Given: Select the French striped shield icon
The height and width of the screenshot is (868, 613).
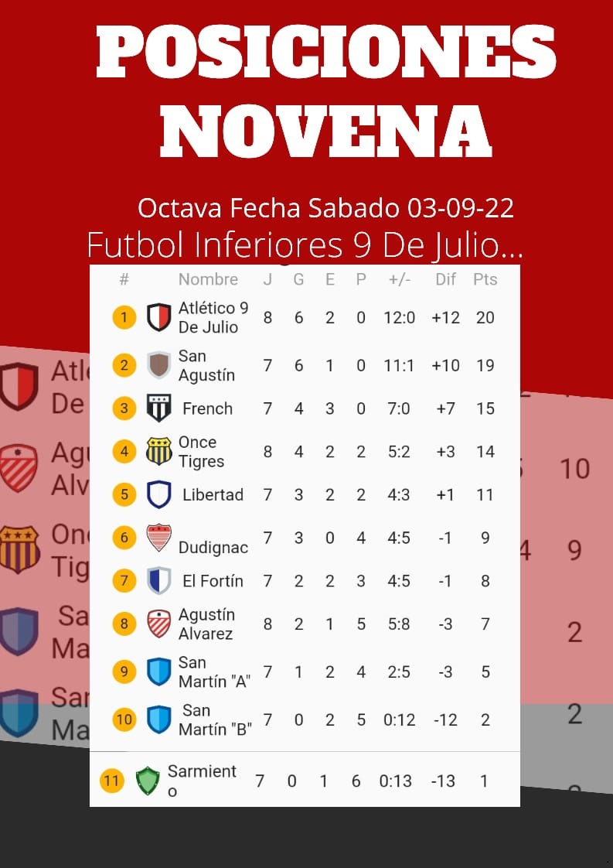Looking at the screenshot, I should [x=158, y=408].
